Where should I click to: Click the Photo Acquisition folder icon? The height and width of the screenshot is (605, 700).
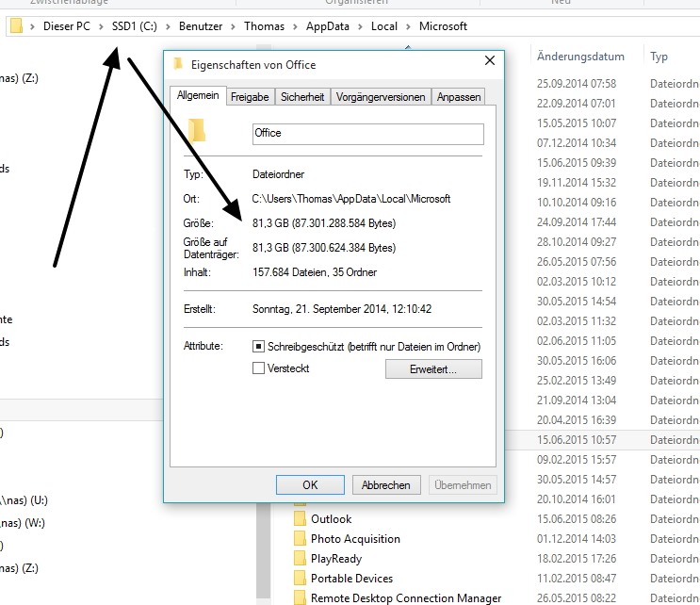[x=300, y=539]
